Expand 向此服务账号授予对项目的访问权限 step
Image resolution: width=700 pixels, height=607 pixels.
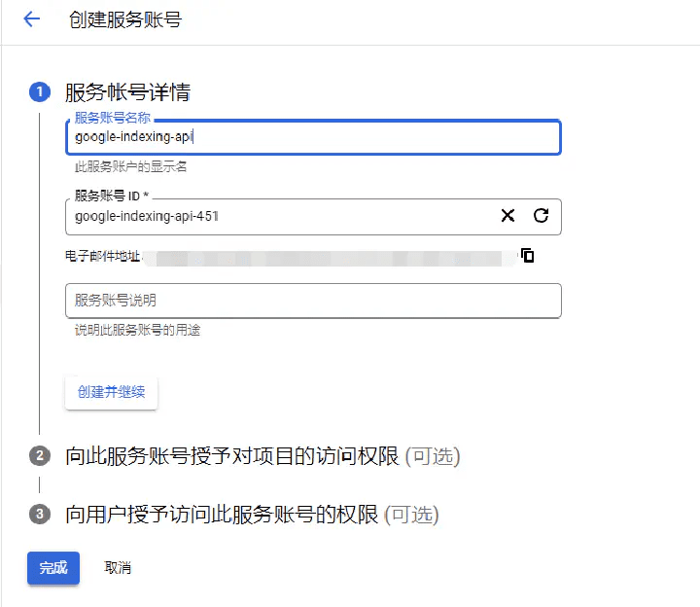[x=232, y=456]
